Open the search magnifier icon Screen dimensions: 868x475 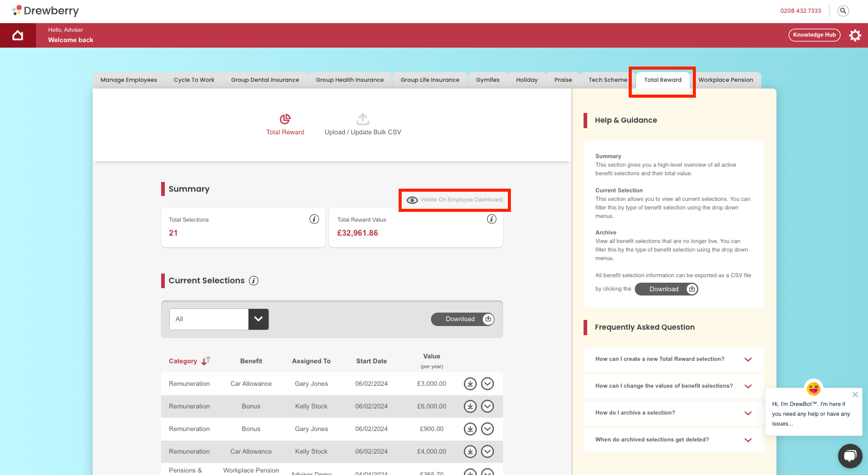click(843, 11)
